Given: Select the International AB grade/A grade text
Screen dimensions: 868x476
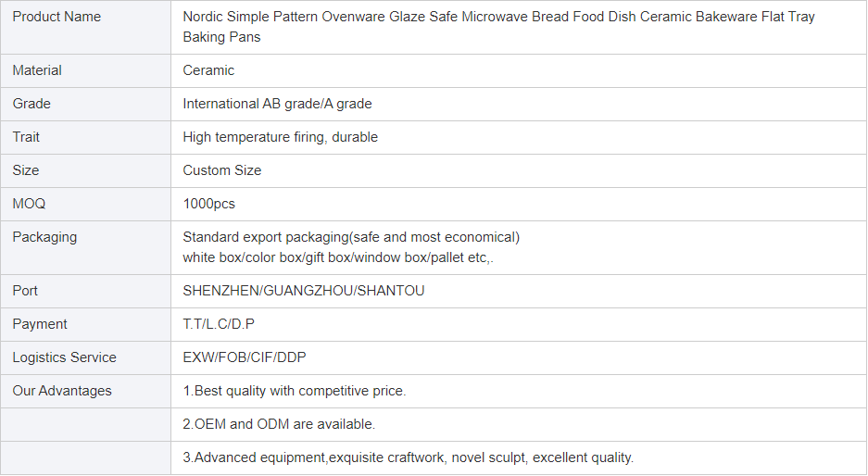Looking at the screenshot, I should pyautogui.click(x=277, y=104).
